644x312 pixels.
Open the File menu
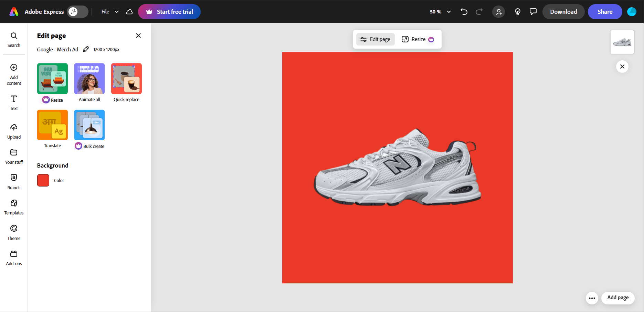(x=105, y=12)
